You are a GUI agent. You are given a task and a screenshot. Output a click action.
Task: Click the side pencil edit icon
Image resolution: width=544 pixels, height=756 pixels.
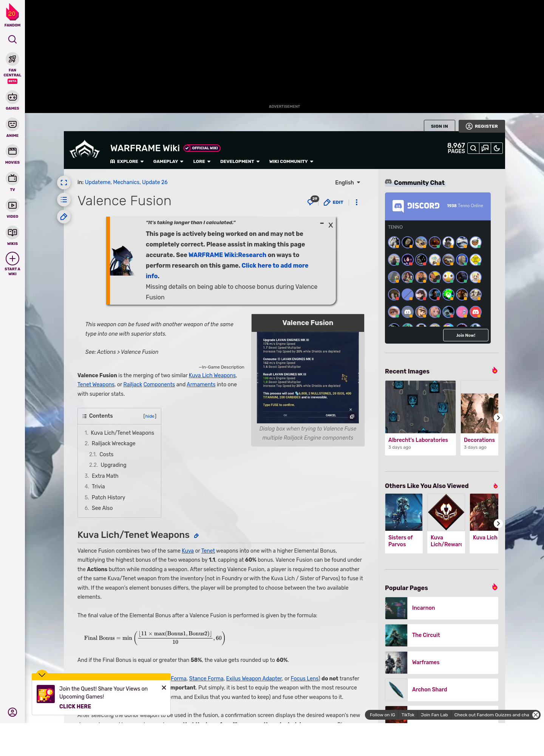tap(64, 217)
